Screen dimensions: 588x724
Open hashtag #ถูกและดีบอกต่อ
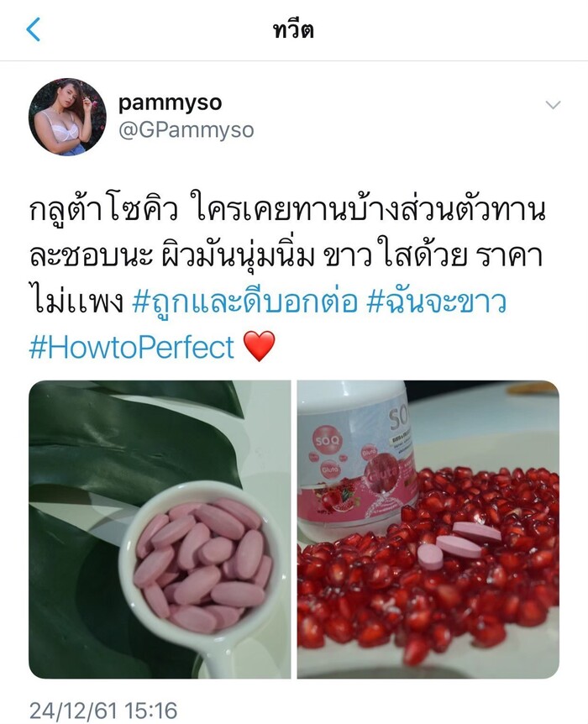click(244, 302)
